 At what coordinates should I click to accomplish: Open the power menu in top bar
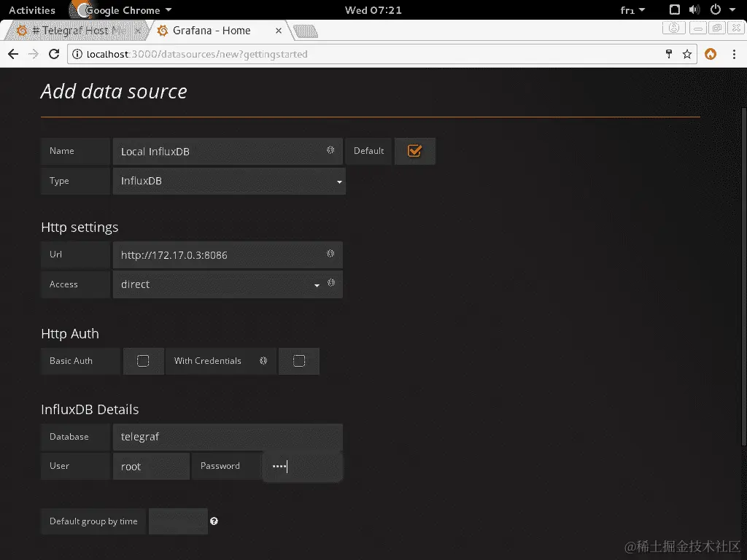click(x=716, y=9)
